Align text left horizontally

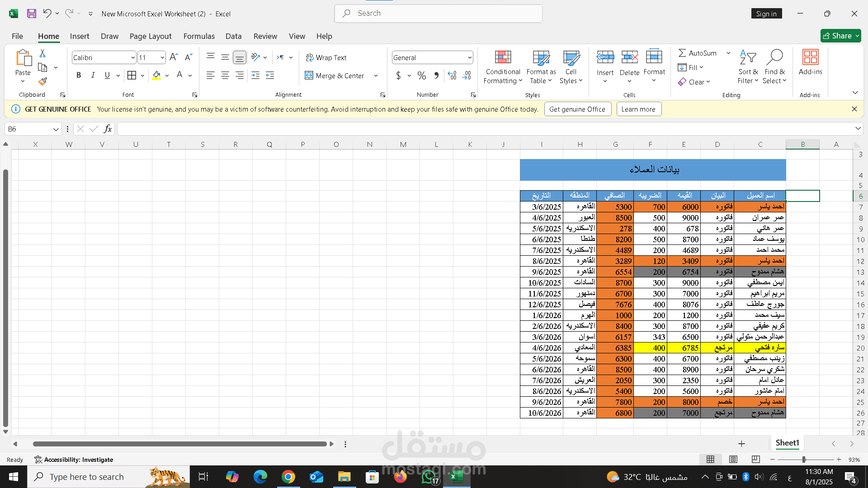[x=211, y=75]
